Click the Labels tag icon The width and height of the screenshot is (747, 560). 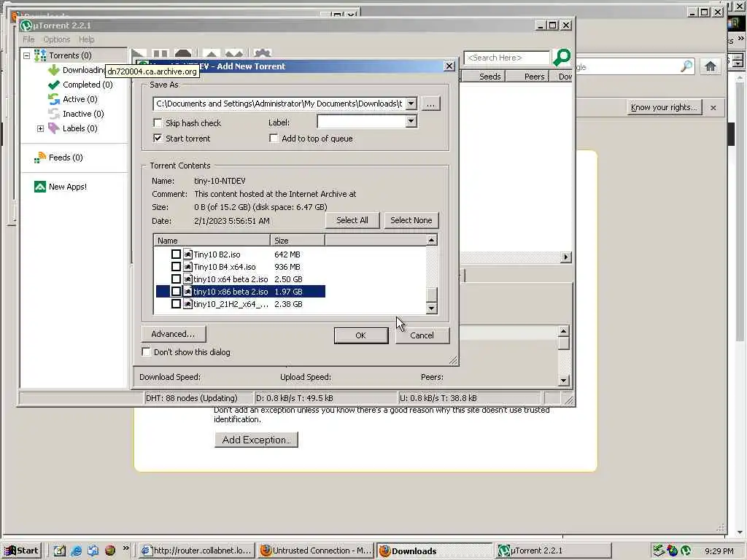(x=54, y=128)
